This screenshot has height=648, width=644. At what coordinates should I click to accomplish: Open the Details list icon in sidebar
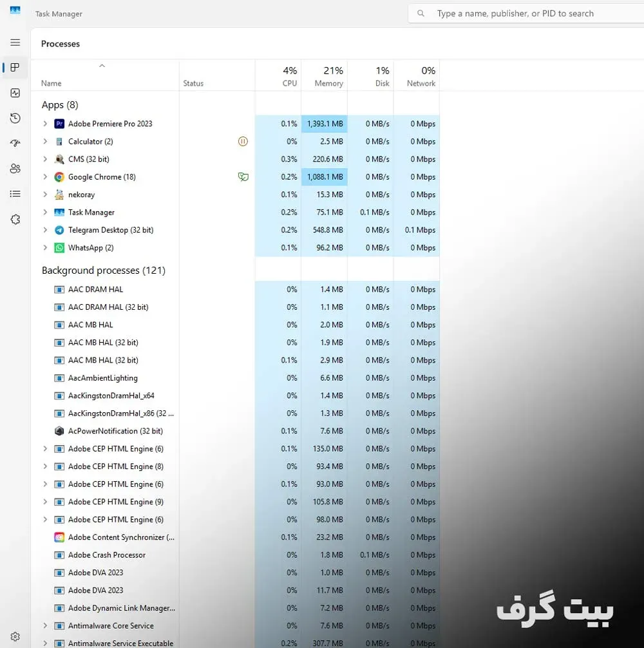tap(15, 194)
